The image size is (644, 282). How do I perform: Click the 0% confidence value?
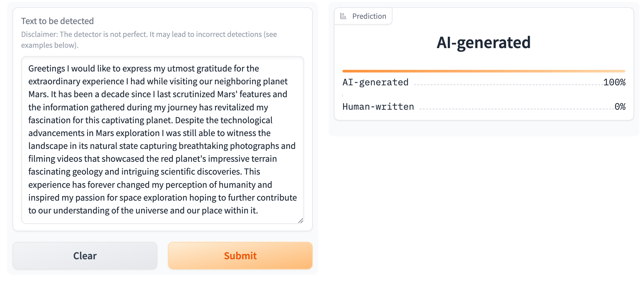[620, 106]
